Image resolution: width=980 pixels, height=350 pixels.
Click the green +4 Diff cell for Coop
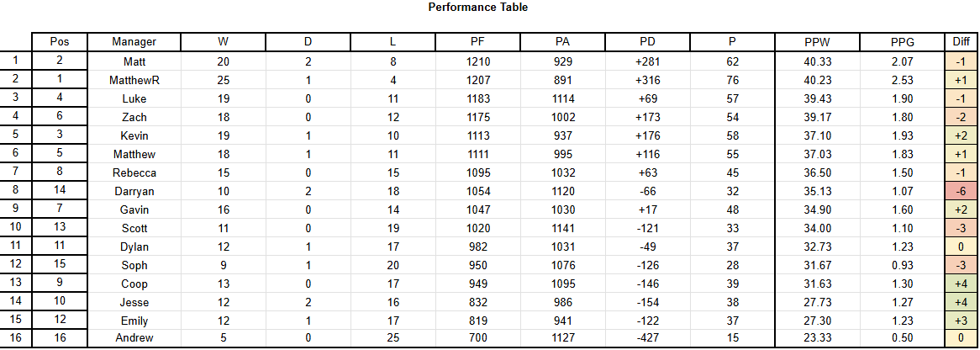[962, 284]
